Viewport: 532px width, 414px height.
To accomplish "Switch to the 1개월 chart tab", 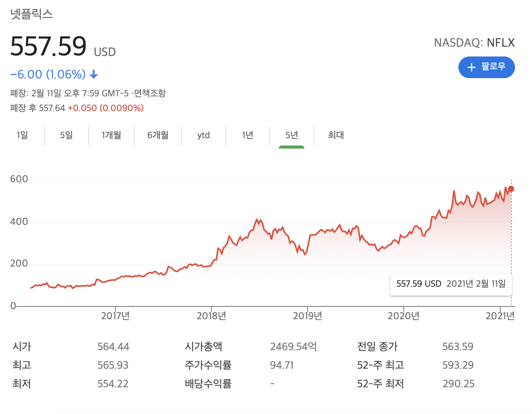I will click(x=112, y=135).
